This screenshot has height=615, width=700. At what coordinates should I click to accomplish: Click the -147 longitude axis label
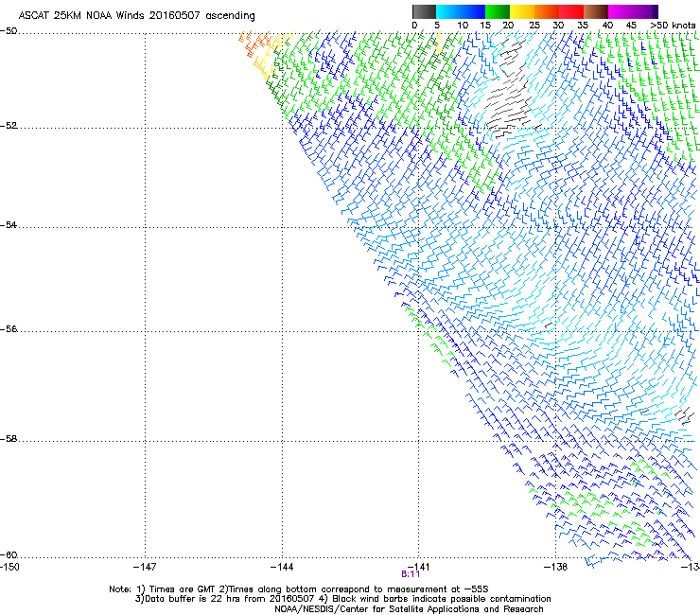pyautogui.click(x=145, y=567)
